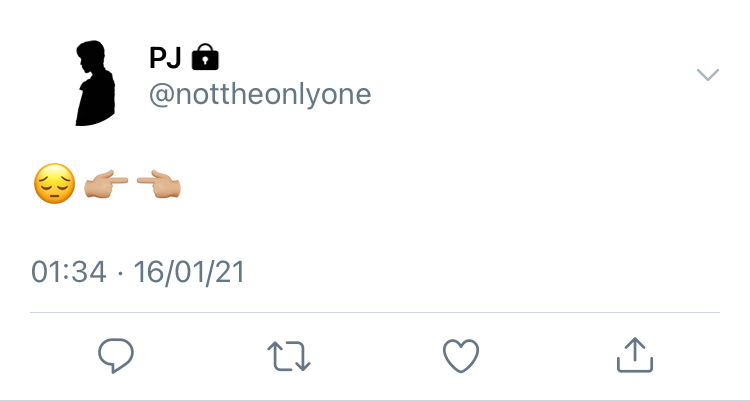This screenshot has height=401, width=750.
Task: Toggle like on PJ's tweet
Action: pyautogui.click(x=461, y=356)
